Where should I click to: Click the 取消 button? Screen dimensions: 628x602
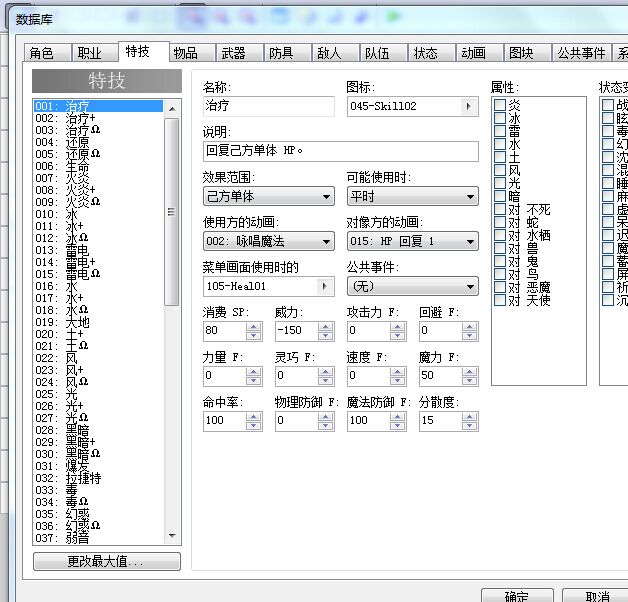coord(595,596)
